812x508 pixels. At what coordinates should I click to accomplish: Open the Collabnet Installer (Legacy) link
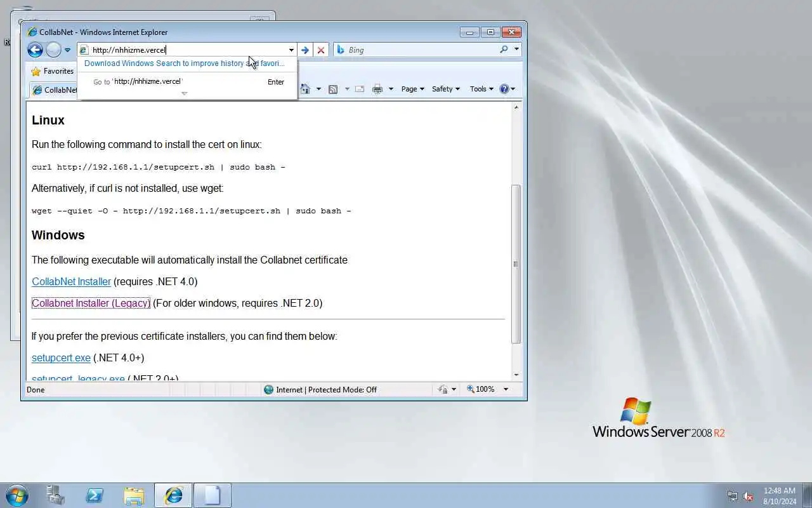(91, 303)
